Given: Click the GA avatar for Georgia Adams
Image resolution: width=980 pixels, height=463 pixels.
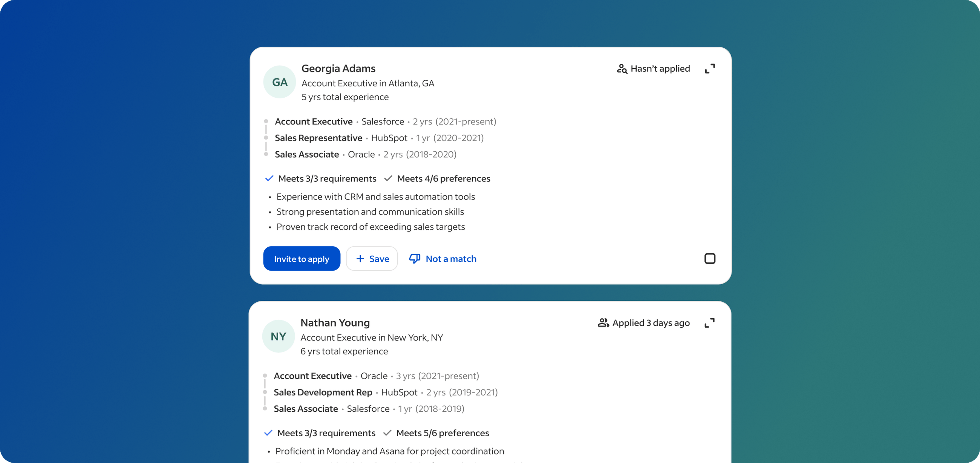Looking at the screenshot, I should [279, 82].
